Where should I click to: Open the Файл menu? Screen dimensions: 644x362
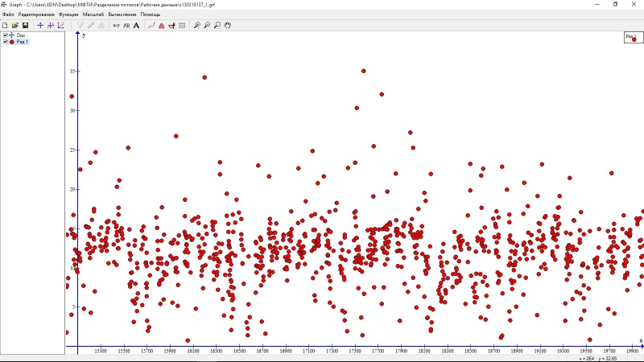8,14
